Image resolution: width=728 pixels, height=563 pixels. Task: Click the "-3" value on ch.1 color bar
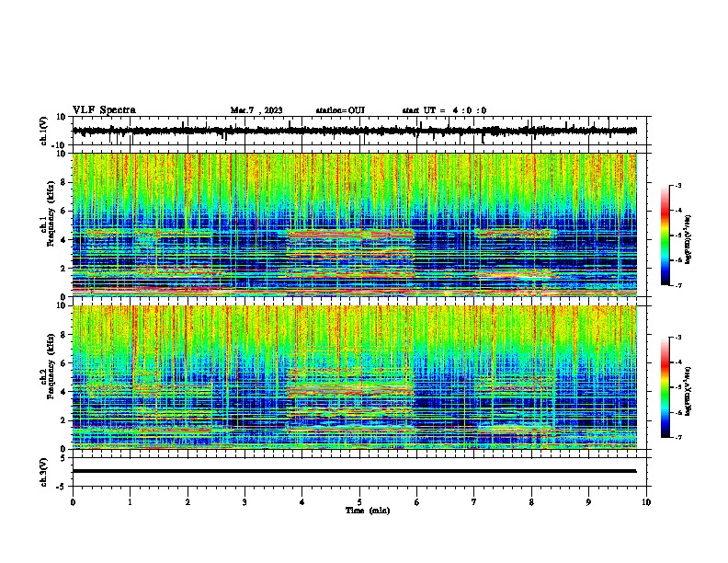click(x=677, y=186)
